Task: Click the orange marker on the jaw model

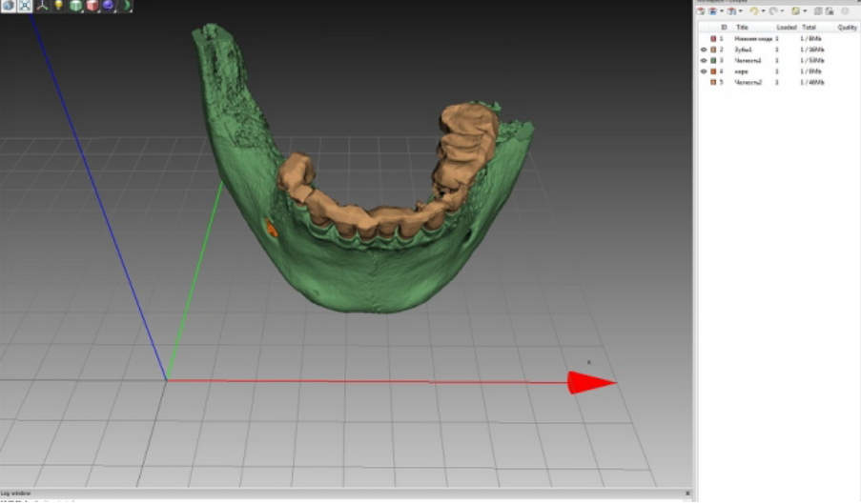Action: (271, 228)
